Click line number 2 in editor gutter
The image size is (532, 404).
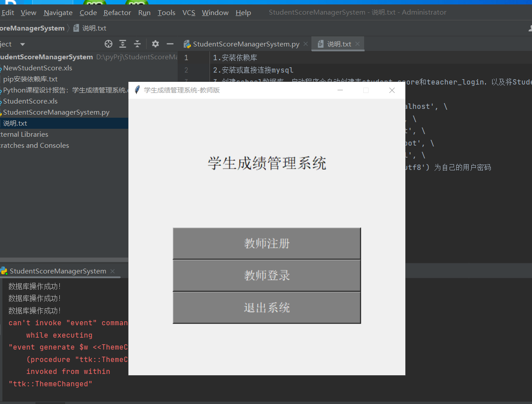click(186, 70)
